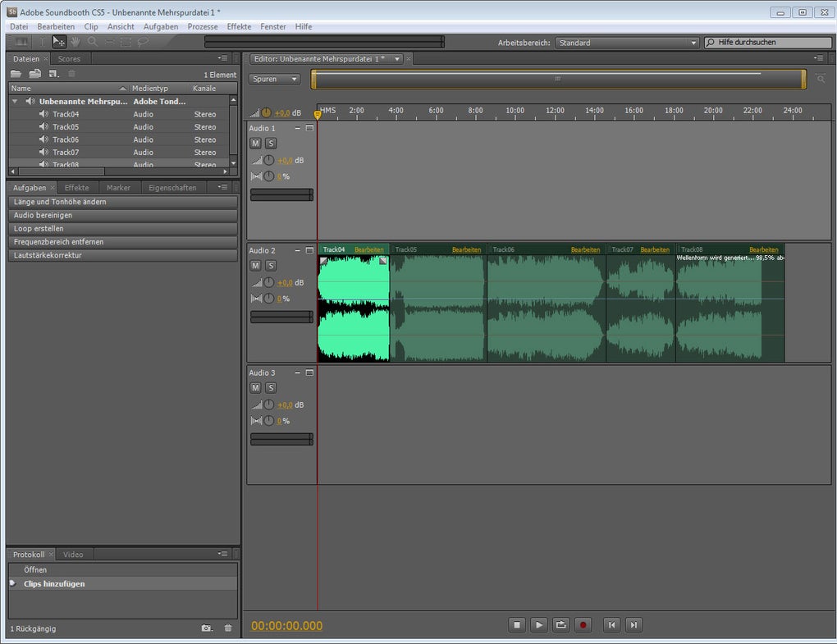
Task: Click Bearbeiten link on Track05 clip
Action: pyautogui.click(x=466, y=249)
